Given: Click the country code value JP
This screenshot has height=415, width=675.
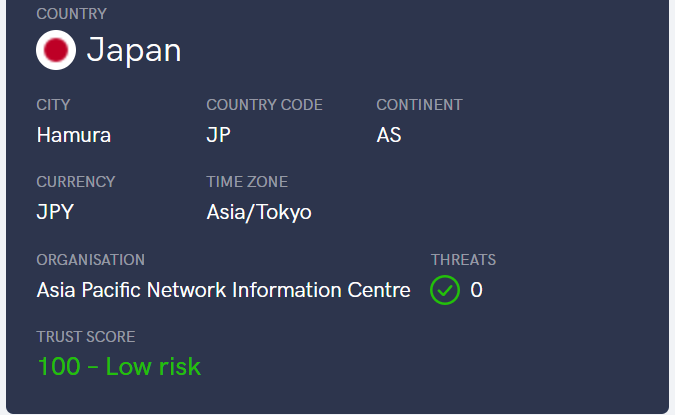Looking at the screenshot, I should (x=218, y=135).
